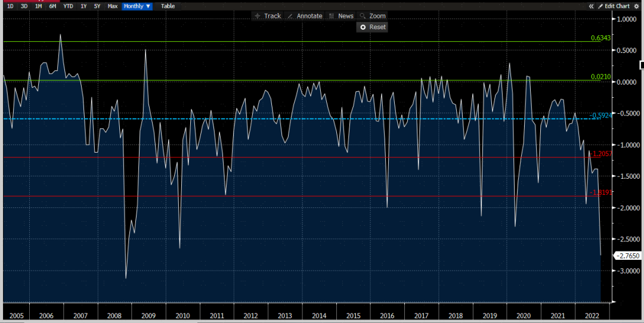Set range to 1D
Image resolution: width=644 pixels, height=323 pixels.
[10, 6]
